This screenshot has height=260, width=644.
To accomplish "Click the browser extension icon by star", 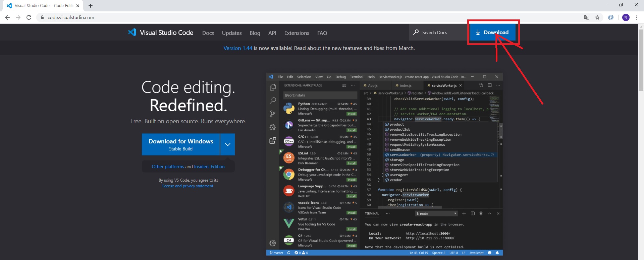I will [611, 17].
